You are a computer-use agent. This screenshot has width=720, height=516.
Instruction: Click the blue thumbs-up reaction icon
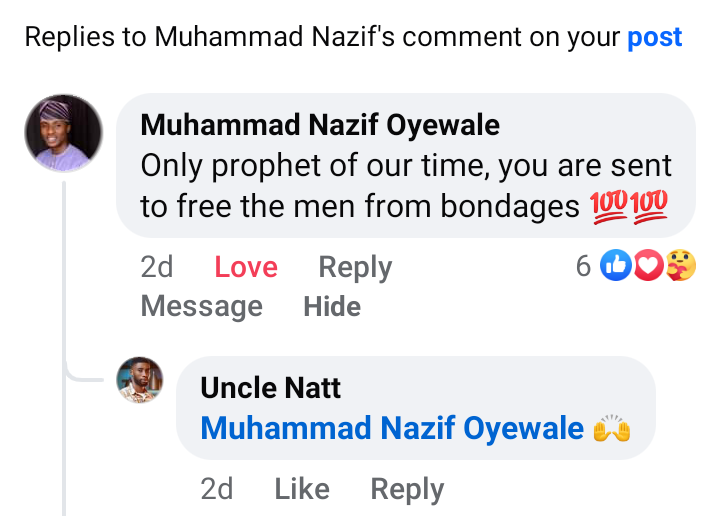(615, 266)
